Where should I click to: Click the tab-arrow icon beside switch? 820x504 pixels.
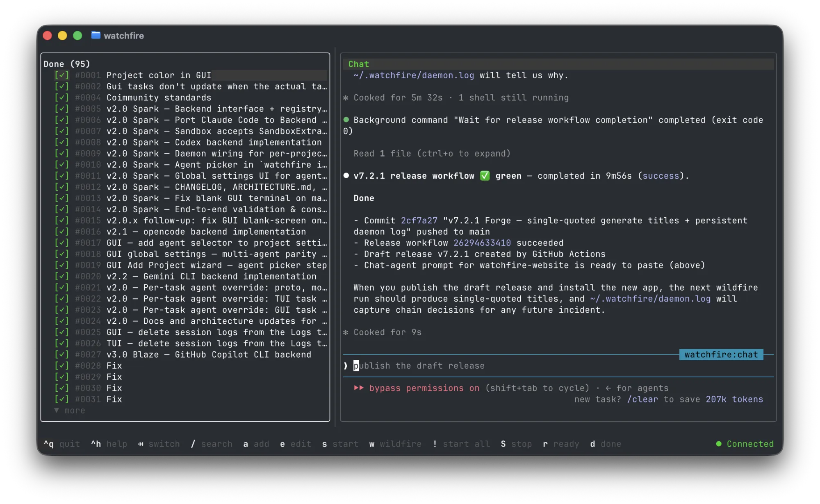[141, 444]
